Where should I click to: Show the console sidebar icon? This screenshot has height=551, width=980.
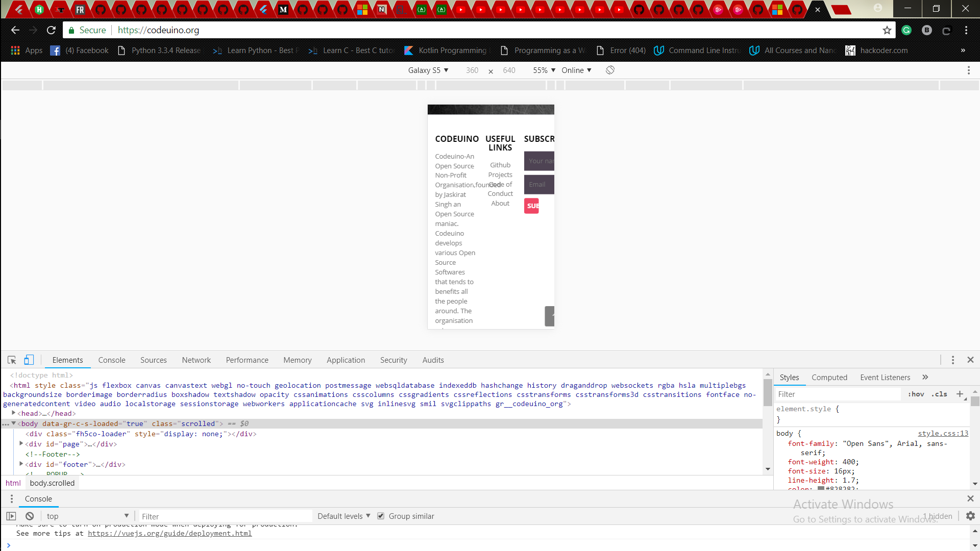(x=11, y=516)
